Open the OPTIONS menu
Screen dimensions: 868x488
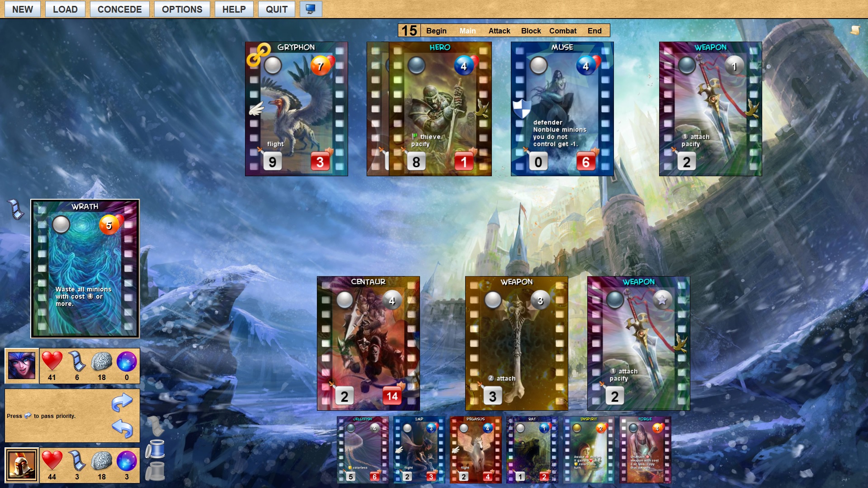point(182,9)
